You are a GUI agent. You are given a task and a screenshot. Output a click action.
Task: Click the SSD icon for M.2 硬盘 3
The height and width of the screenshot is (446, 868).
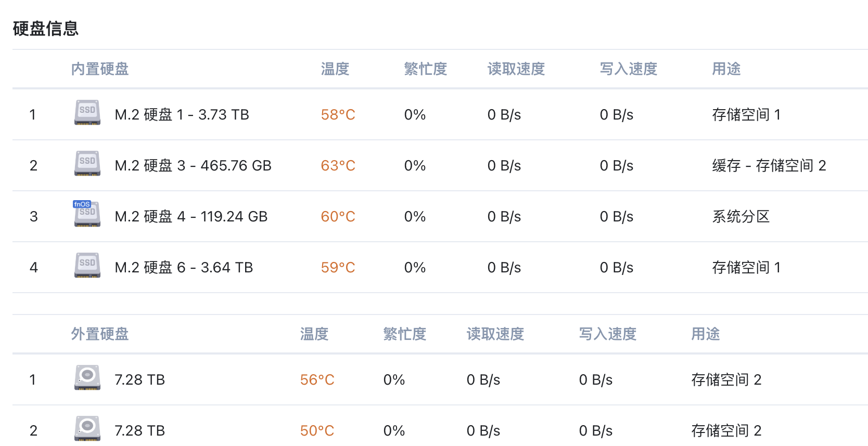pyautogui.click(x=87, y=163)
